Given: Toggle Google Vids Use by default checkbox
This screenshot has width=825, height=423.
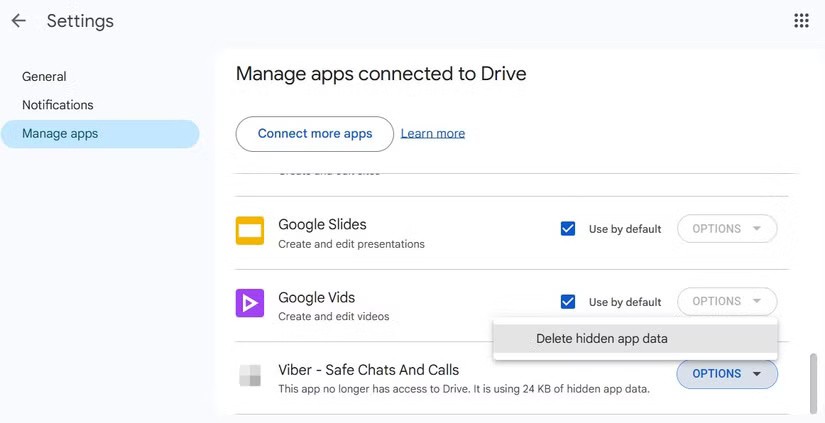Looking at the screenshot, I should [x=568, y=301].
